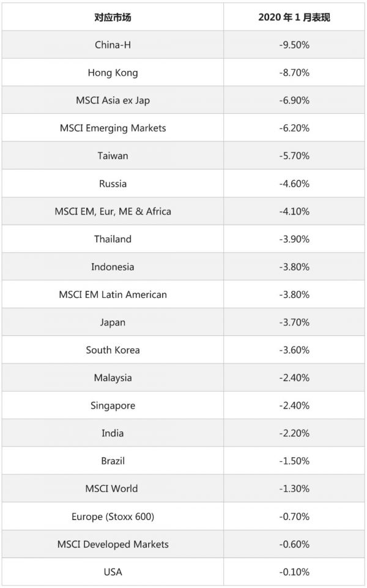Click the 2020年1月表现 column header
Viewport: 367px width, 588px height.
(x=294, y=17)
